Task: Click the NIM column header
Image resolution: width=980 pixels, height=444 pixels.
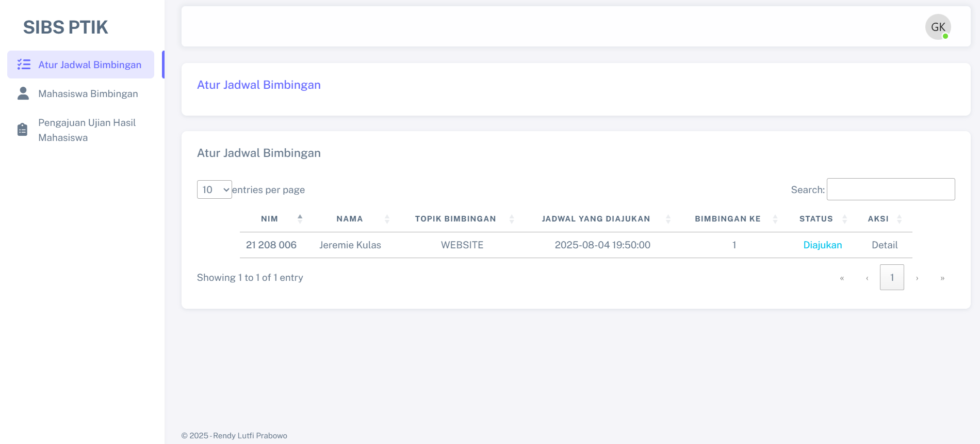Action: (x=269, y=219)
